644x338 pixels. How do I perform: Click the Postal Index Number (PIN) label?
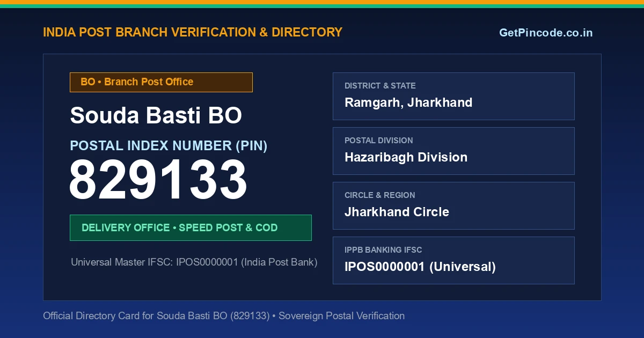(x=169, y=145)
